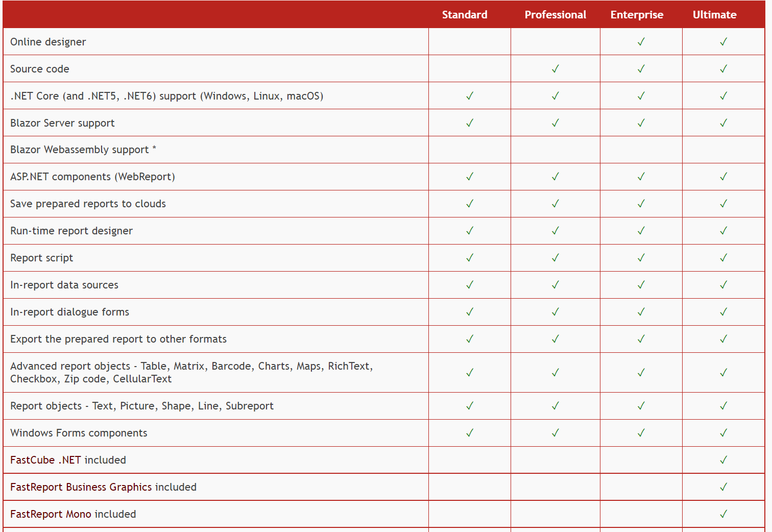Click the Enterprise checkmark for Windows Forms components

point(641,433)
